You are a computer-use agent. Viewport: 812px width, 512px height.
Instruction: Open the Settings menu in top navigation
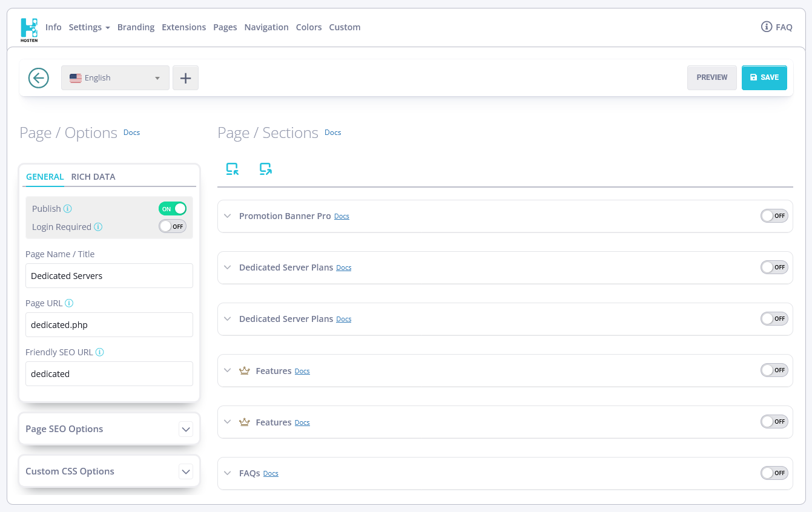click(89, 27)
